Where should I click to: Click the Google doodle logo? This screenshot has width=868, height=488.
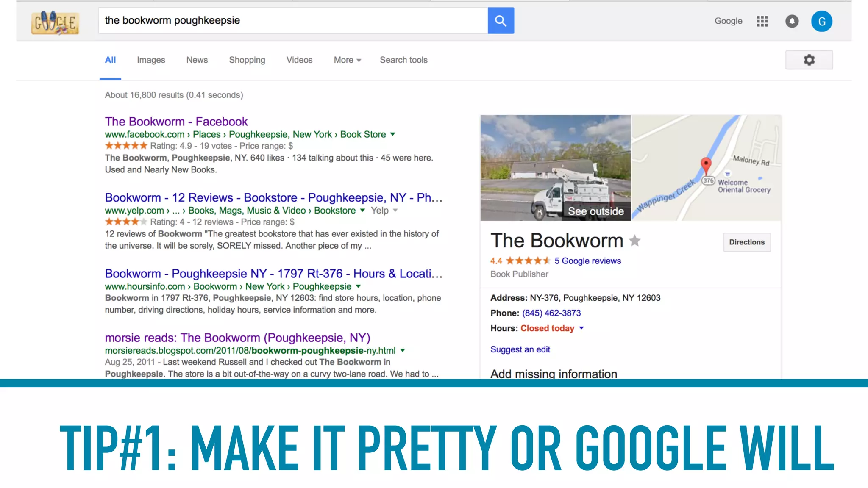[x=55, y=22]
